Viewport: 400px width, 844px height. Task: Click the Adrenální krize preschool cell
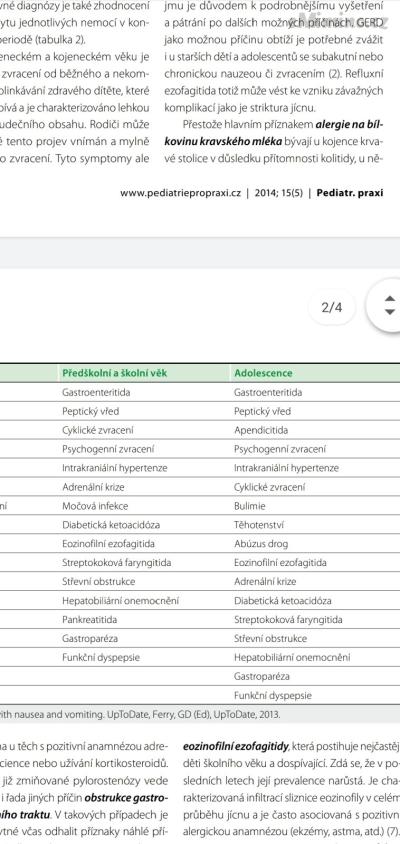(93, 487)
